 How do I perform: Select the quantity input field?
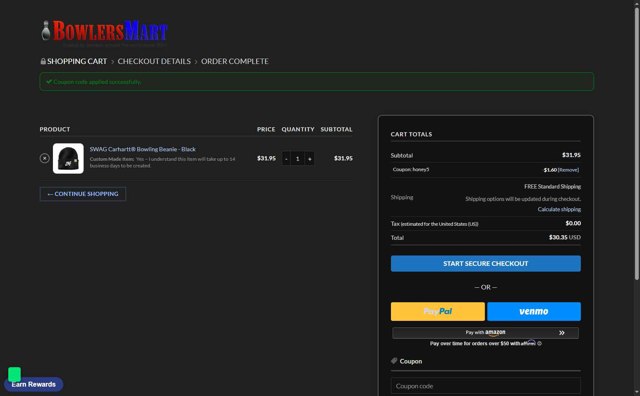click(298, 158)
